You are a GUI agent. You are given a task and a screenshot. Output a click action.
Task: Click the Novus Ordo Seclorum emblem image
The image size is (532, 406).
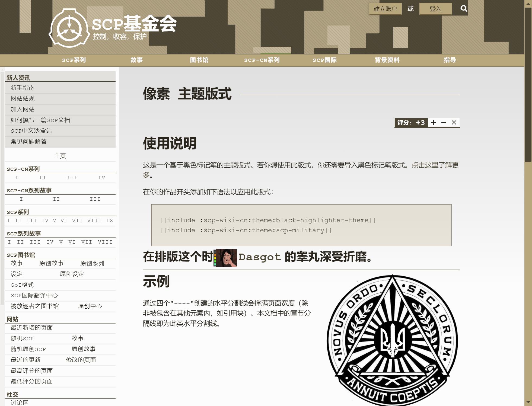click(392, 340)
